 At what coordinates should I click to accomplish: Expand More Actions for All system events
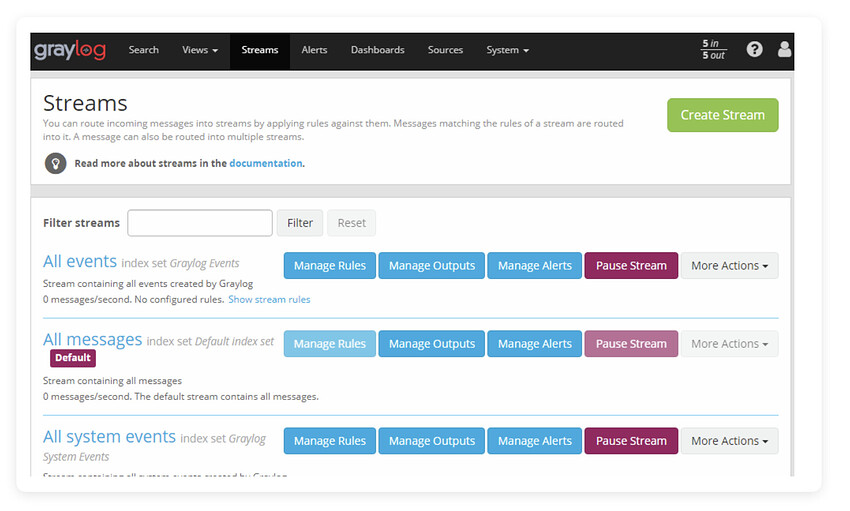(730, 441)
